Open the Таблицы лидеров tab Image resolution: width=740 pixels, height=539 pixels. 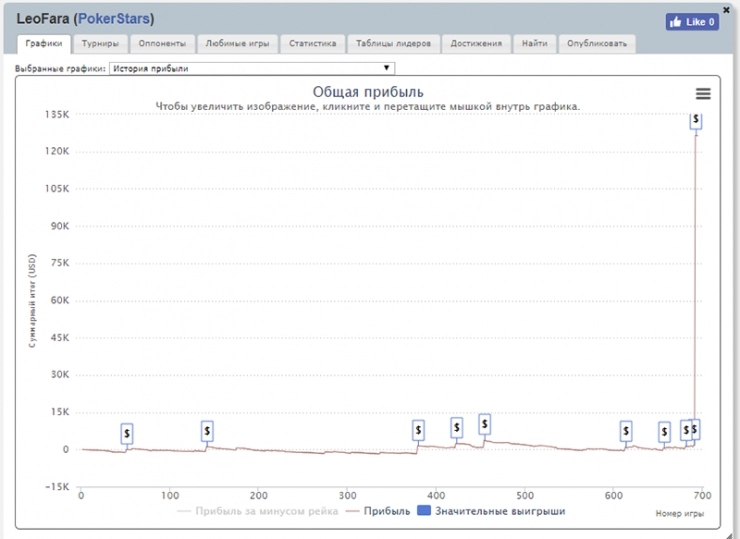[x=393, y=44]
